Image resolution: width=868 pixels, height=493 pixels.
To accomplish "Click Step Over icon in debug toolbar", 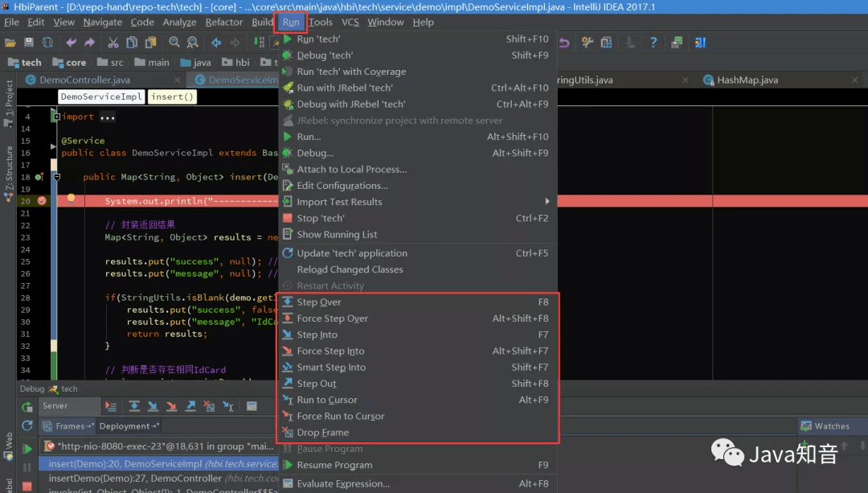I will pyautogui.click(x=134, y=407).
